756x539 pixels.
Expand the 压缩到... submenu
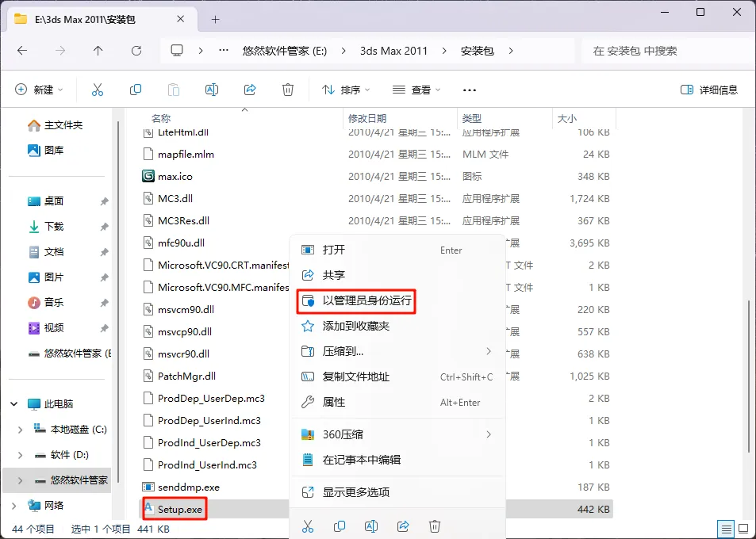click(489, 351)
